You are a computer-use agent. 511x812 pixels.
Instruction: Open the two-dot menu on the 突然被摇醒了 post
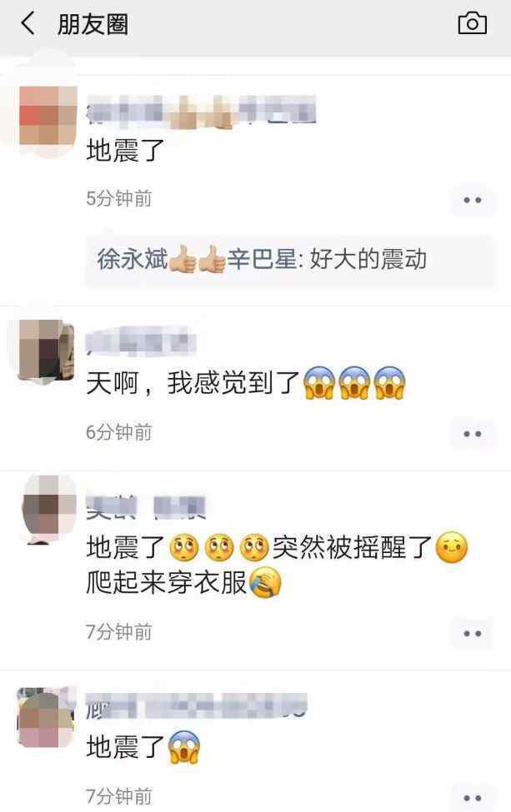[472, 633]
